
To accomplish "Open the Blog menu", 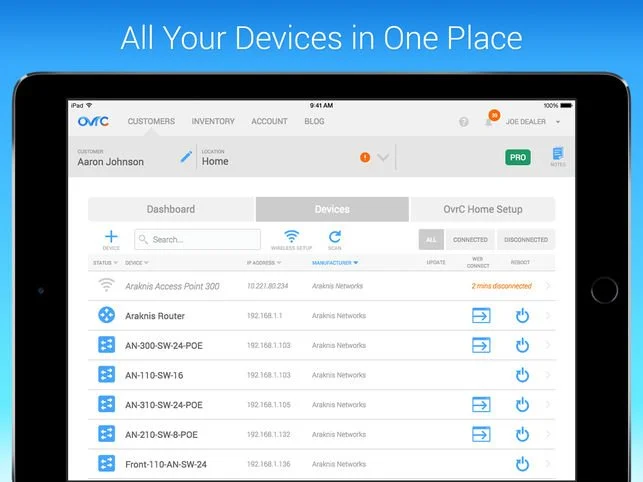I will 314,121.
